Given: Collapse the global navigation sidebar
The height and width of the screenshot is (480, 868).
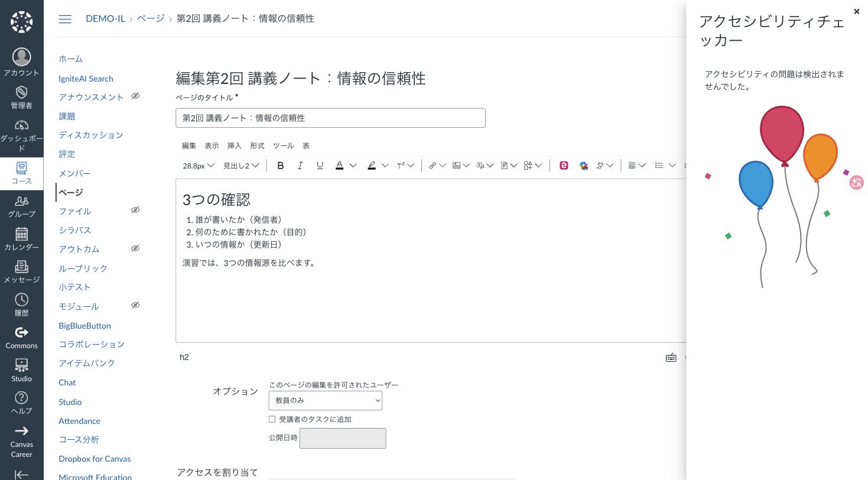Looking at the screenshot, I should point(21,473).
